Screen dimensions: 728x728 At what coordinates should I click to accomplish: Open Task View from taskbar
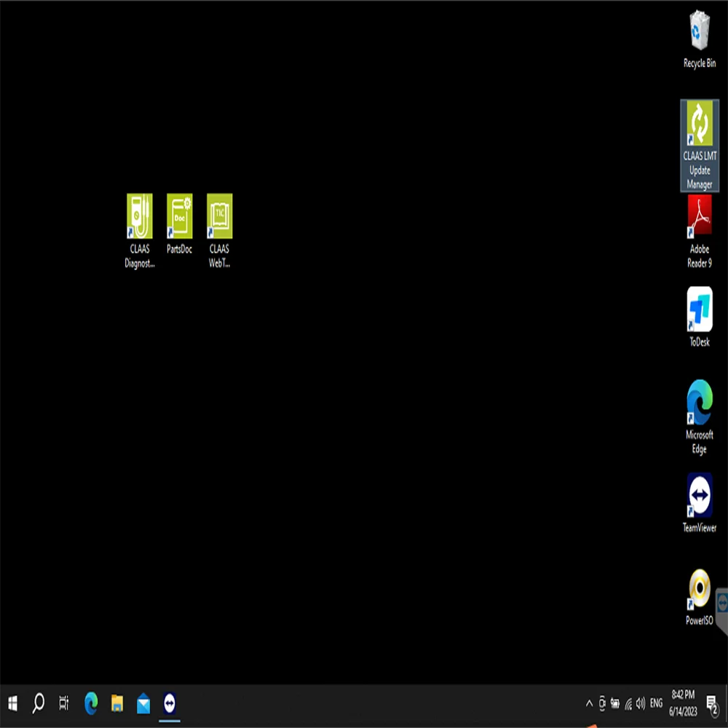tap(64, 703)
